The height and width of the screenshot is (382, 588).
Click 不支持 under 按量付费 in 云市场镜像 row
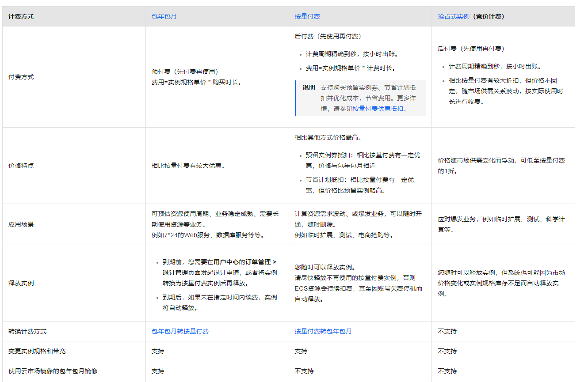click(304, 371)
